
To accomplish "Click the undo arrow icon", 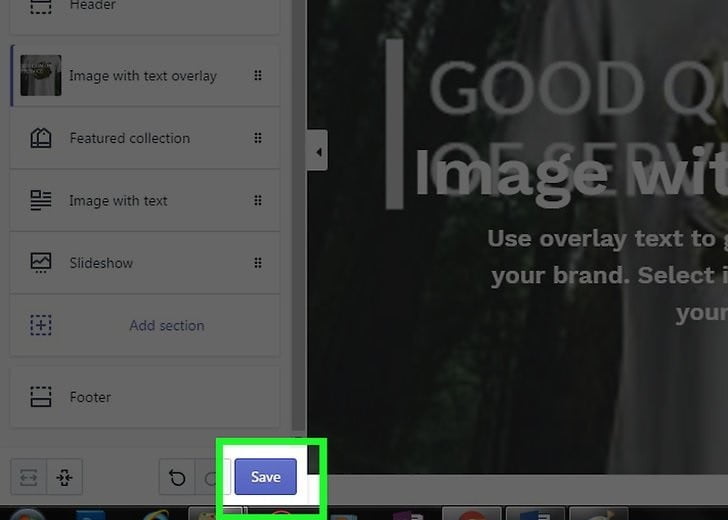I will pyautogui.click(x=177, y=478).
